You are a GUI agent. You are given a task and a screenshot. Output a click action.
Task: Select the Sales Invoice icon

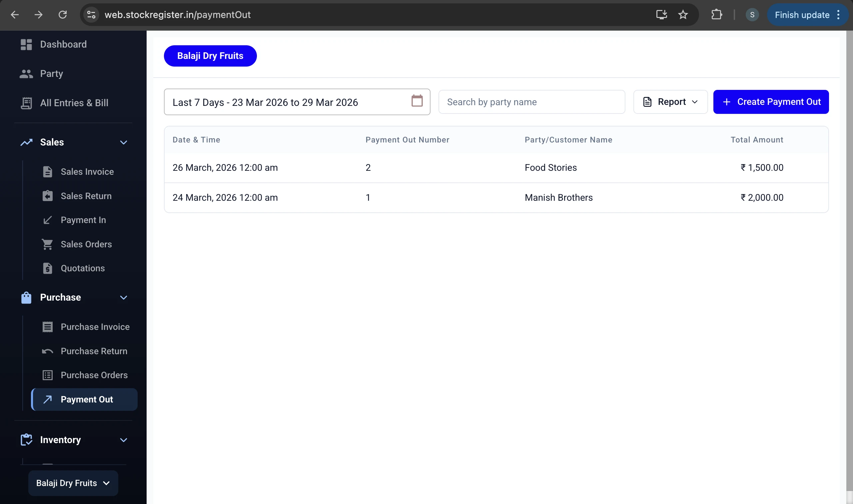47,171
